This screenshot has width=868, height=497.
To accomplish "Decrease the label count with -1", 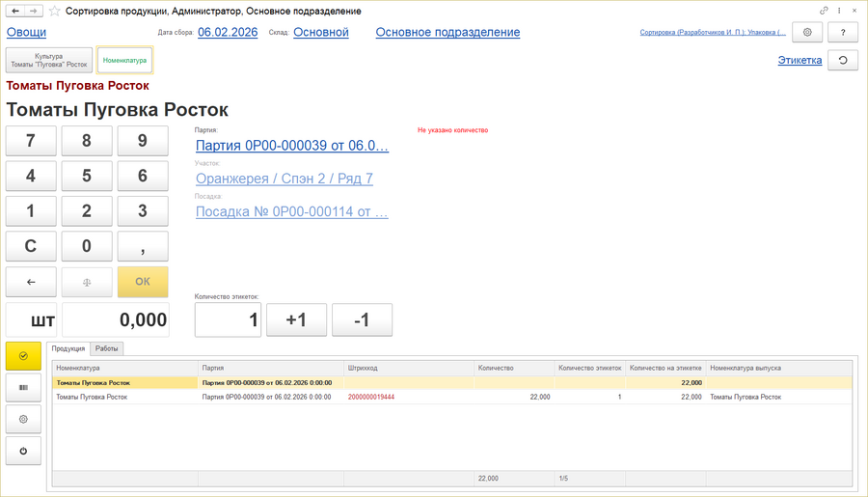I will click(x=362, y=319).
